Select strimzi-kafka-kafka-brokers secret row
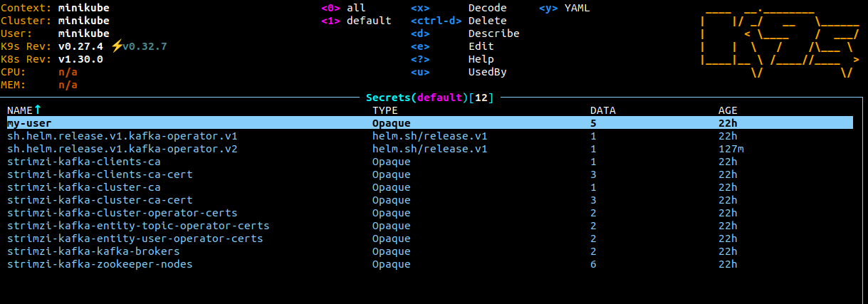The image size is (868, 304). [x=430, y=251]
